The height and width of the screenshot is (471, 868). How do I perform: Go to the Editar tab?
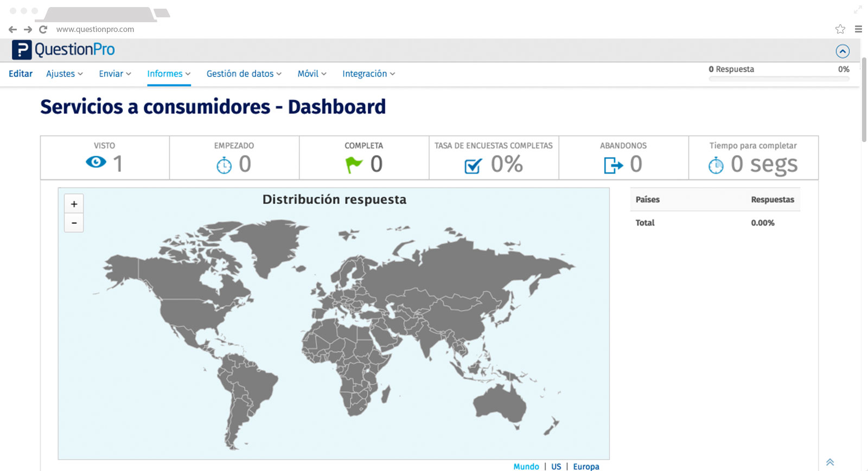(x=21, y=74)
